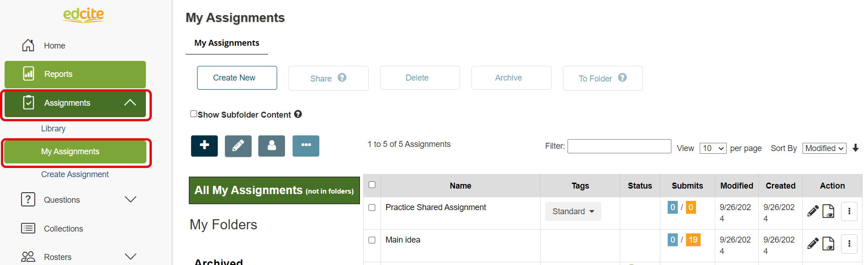
Task: Open action menu for Practice Shared Assignment
Action: click(849, 211)
